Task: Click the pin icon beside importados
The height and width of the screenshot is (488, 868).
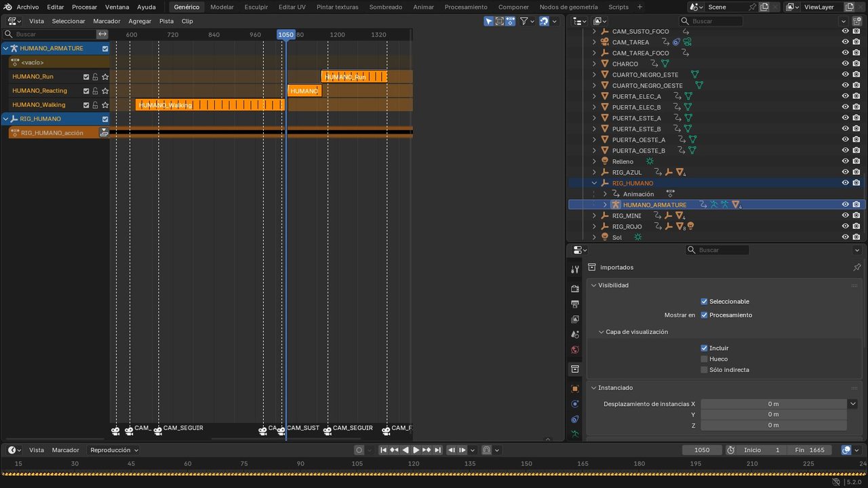Action: coord(856,268)
